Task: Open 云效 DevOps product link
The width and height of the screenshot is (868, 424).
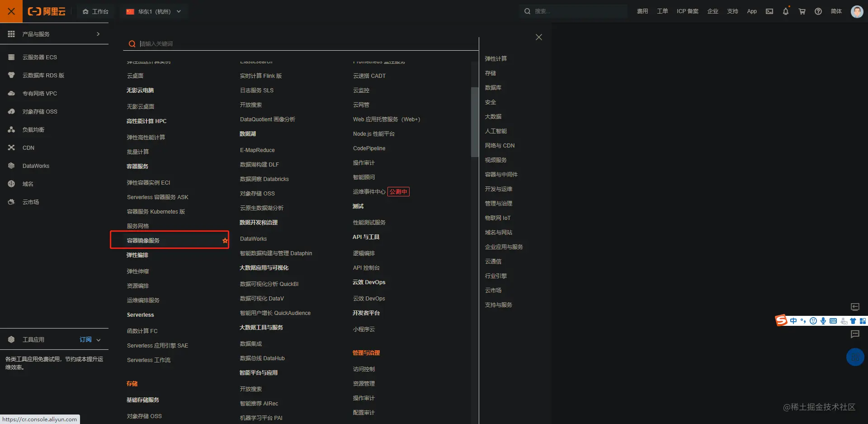Action: pos(369,298)
